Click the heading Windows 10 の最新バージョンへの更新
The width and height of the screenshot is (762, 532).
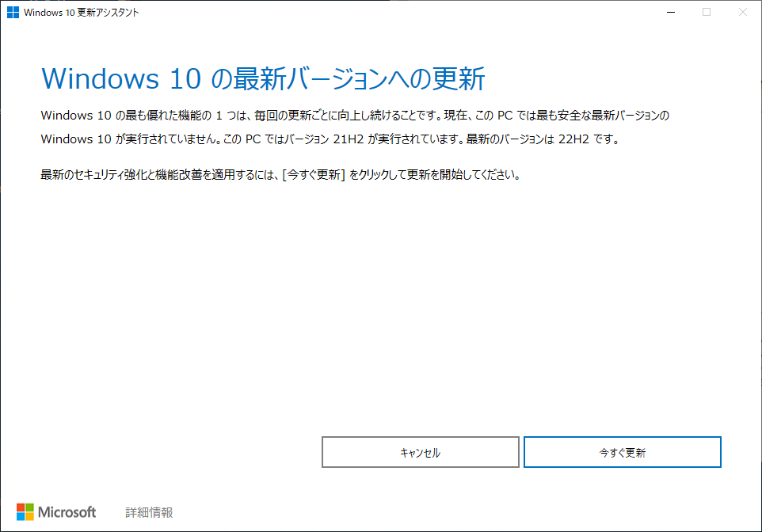263,78
